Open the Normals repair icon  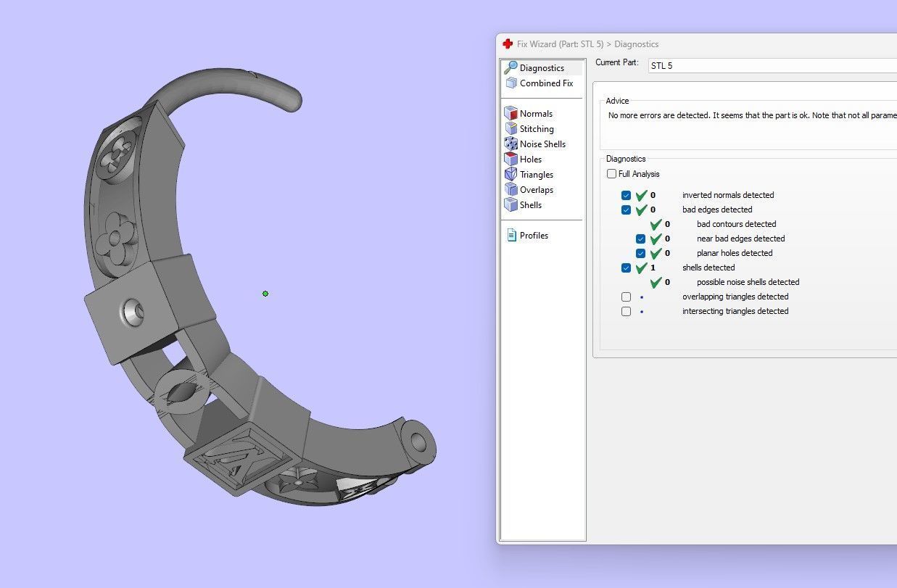(x=510, y=113)
